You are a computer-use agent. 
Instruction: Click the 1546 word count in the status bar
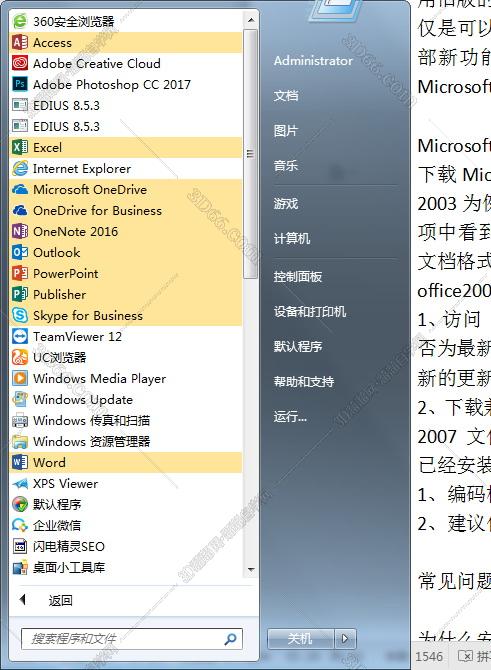pos(429,656)
